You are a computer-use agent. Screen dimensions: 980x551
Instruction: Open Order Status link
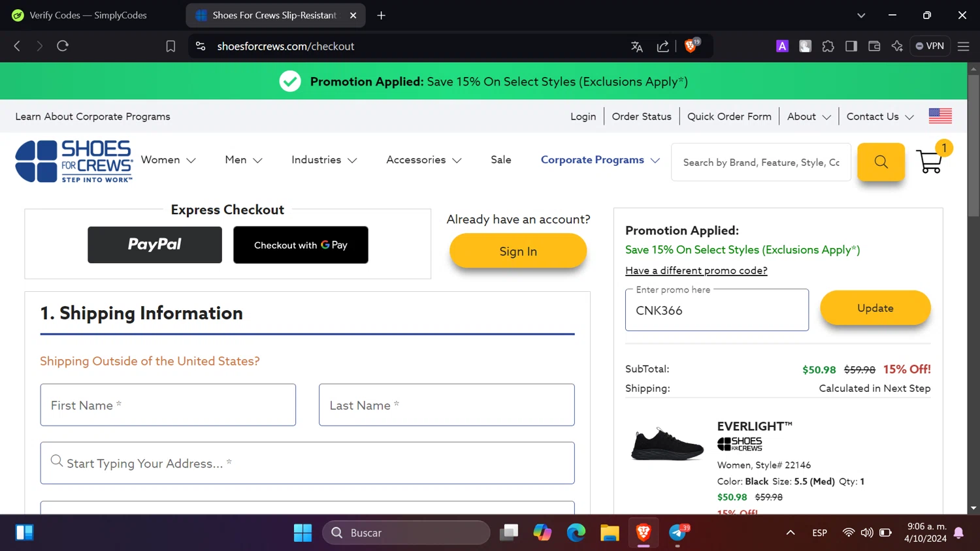pyautogui.click(x=642, y=116)
